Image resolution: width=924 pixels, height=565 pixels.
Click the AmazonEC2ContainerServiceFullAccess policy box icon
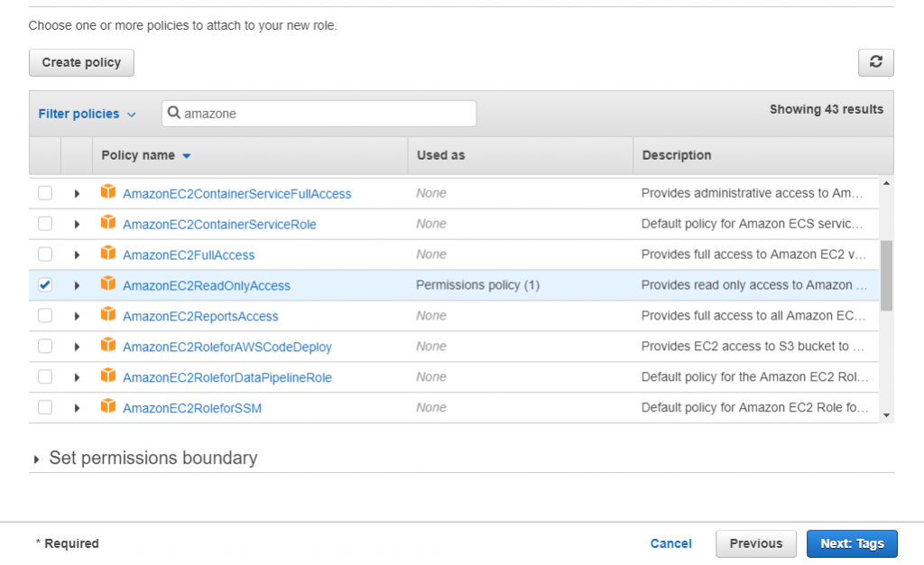click(108, 191)
